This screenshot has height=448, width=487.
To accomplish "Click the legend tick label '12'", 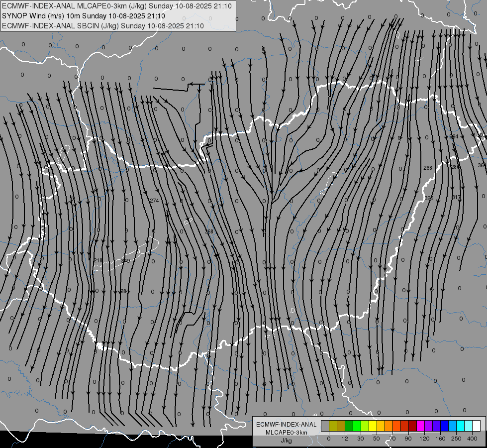I will (x=345, y=439).
